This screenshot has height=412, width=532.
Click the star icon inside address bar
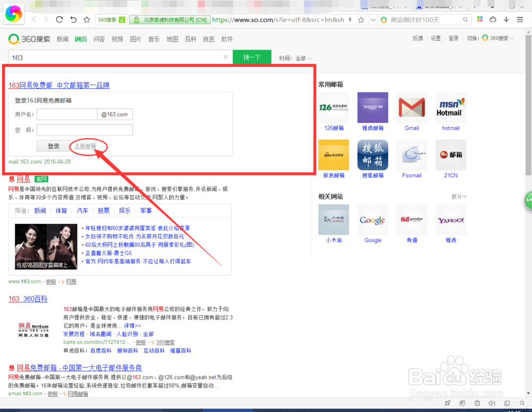[361, 20]
